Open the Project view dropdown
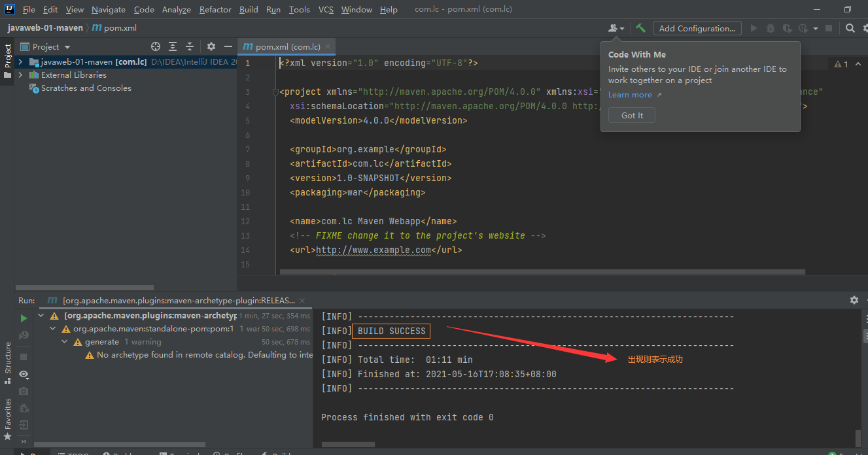Image resolution: width=868 pixels, height=455 pixels. click(67, 47)
